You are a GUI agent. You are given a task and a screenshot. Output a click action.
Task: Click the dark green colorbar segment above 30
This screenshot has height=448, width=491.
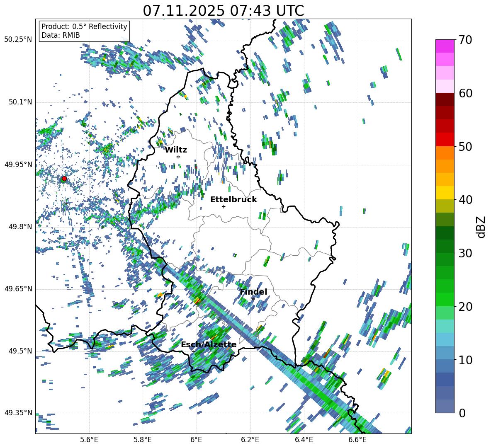click(445, 246)
